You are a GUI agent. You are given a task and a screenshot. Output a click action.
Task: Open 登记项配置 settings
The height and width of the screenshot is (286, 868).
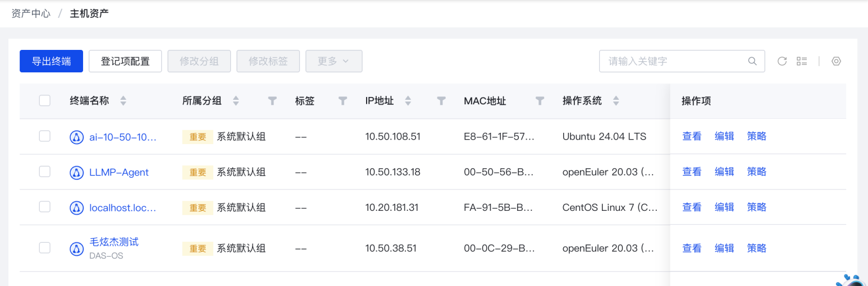coord(125,61)
